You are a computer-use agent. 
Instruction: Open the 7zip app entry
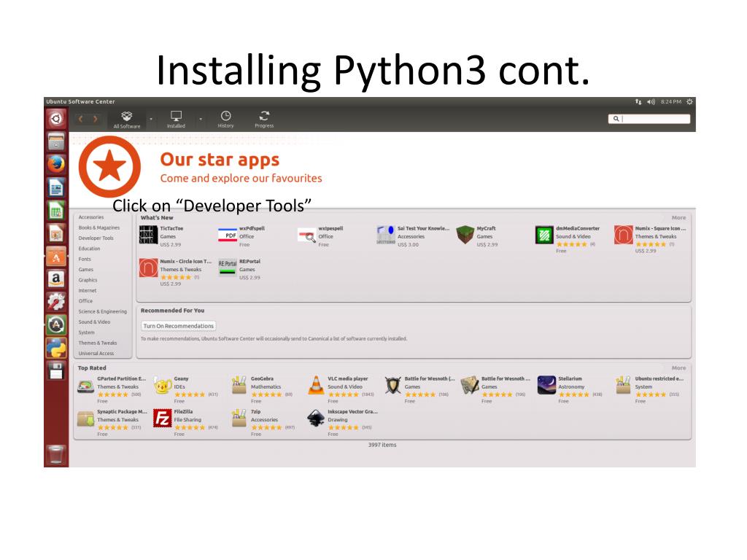[263, 423]
